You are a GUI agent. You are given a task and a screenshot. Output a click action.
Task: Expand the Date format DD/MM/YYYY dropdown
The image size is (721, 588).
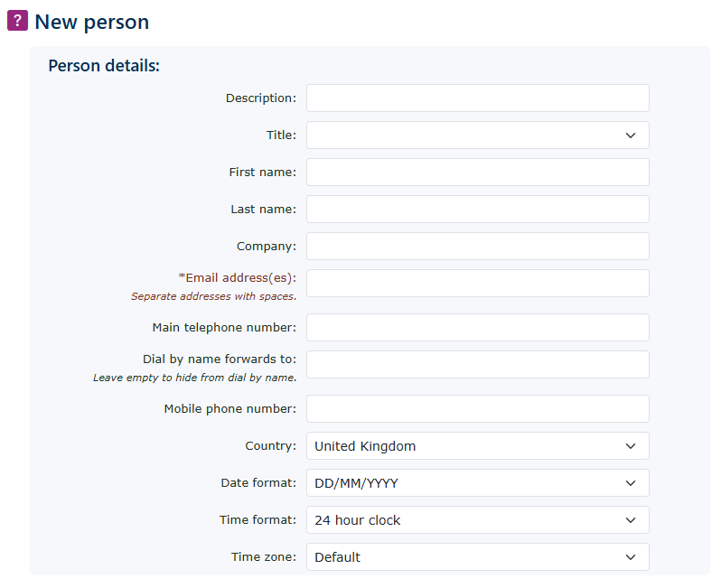tap(477, 483)
